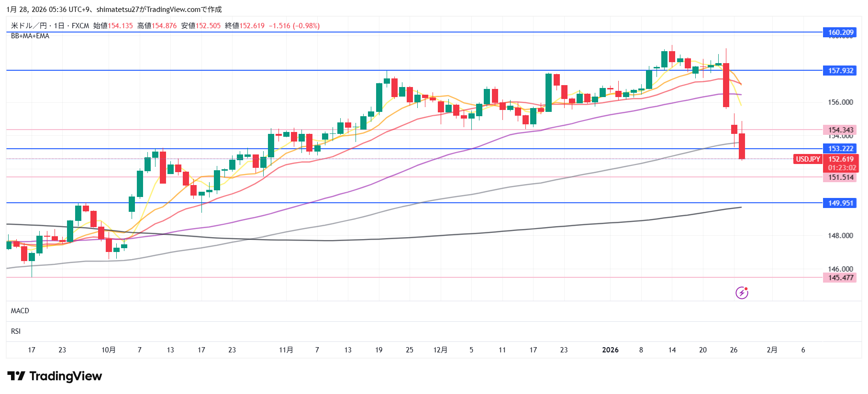868x394 pixels.
Task: Select the 160.209 blue price label
Action: point(841,33)
